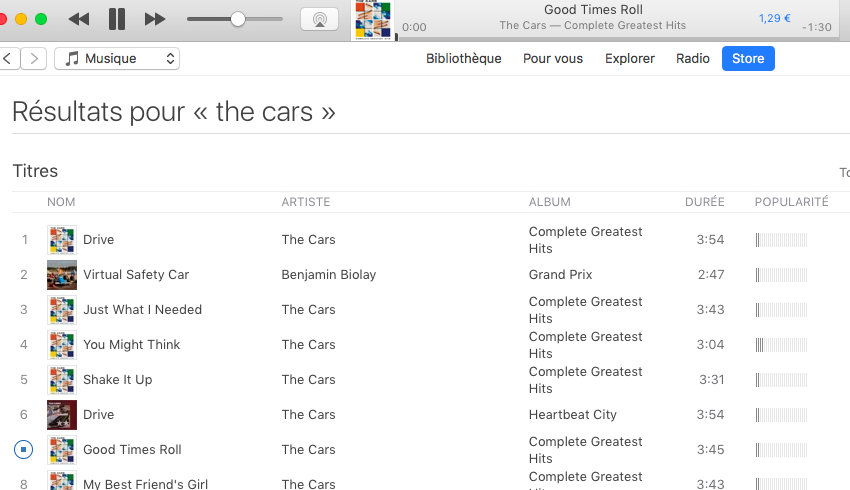Skip back to previous track
850x490 pixels.
tap(78, 19)
